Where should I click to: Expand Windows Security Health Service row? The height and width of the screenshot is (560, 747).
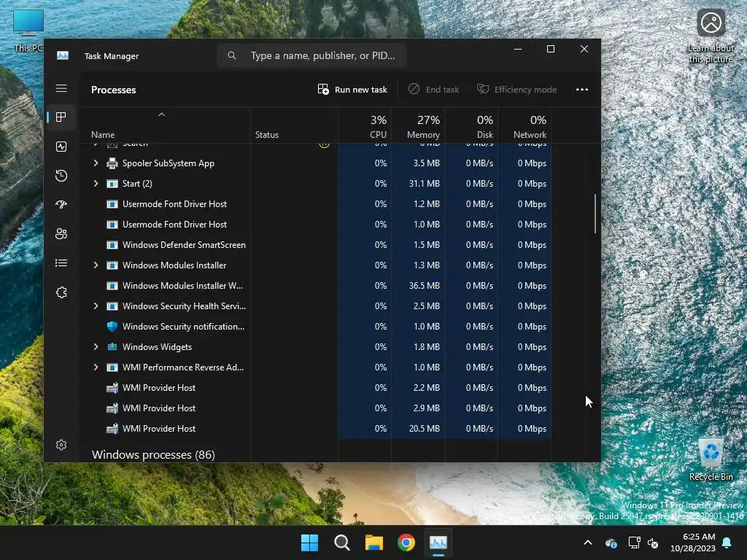tap(96, 306)
